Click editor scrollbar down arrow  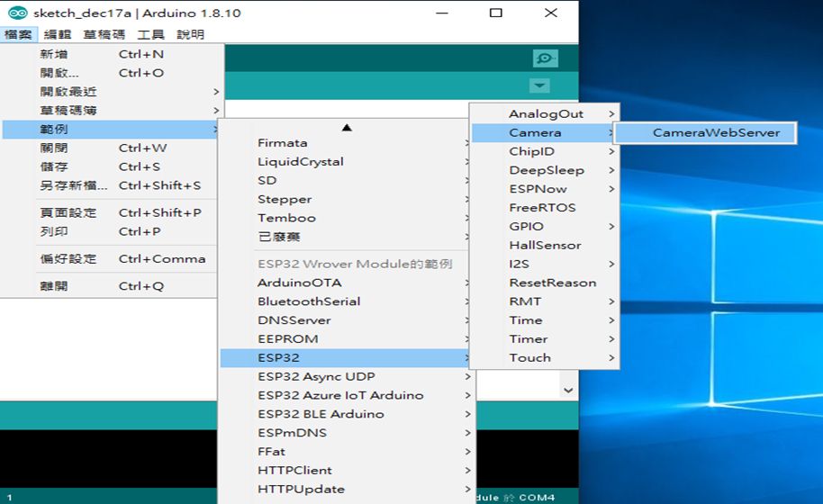[x=568, y=391]
